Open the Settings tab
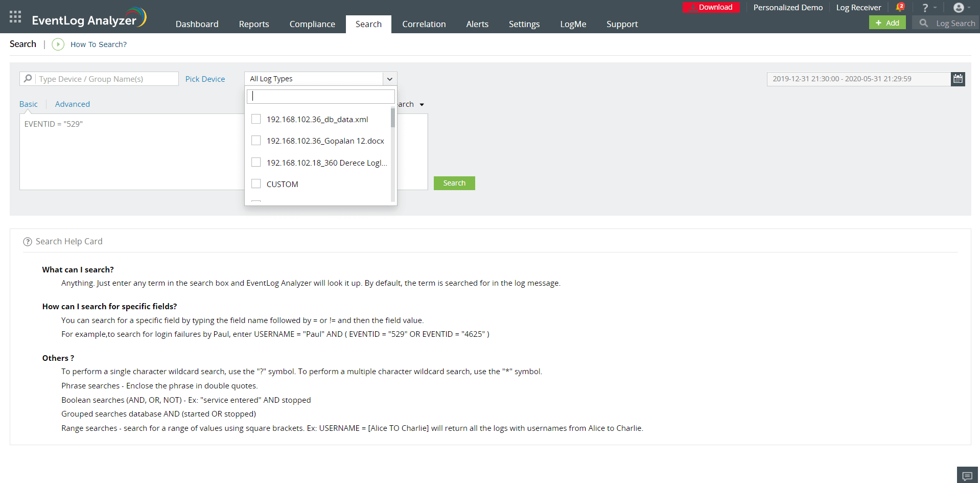Screen dimensions: 980x483 (x=524, y=24)
